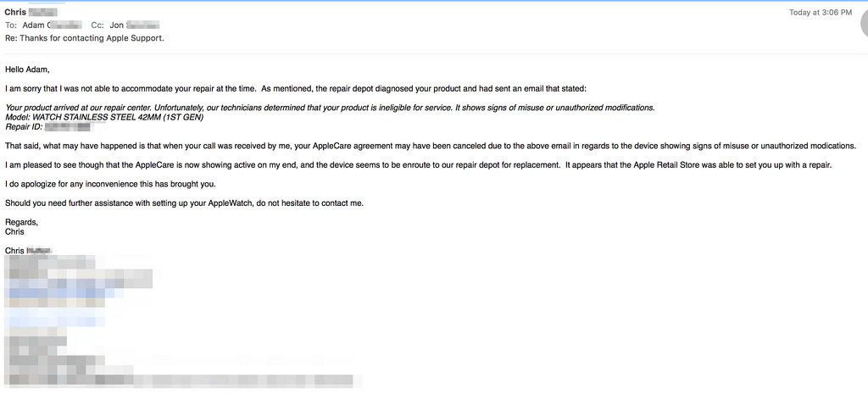
Task: Click the paragraph beginning That said, what may
Action: tap(431, 146)
